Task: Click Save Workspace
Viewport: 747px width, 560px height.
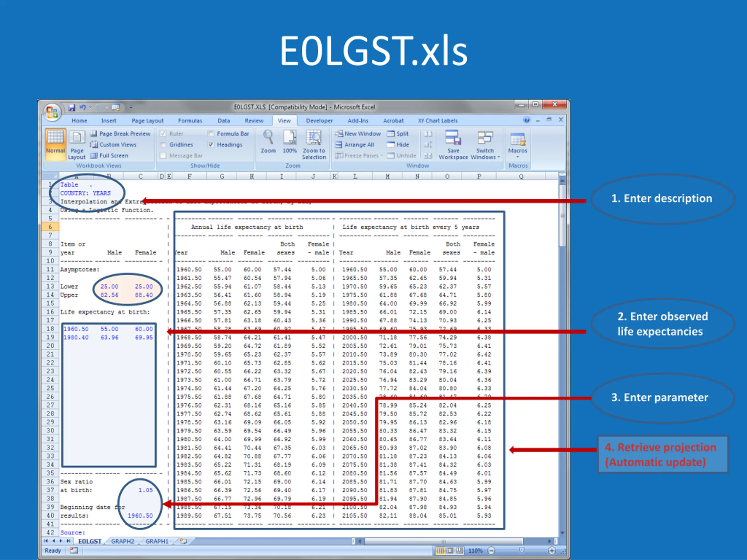Action: point(453,144)
